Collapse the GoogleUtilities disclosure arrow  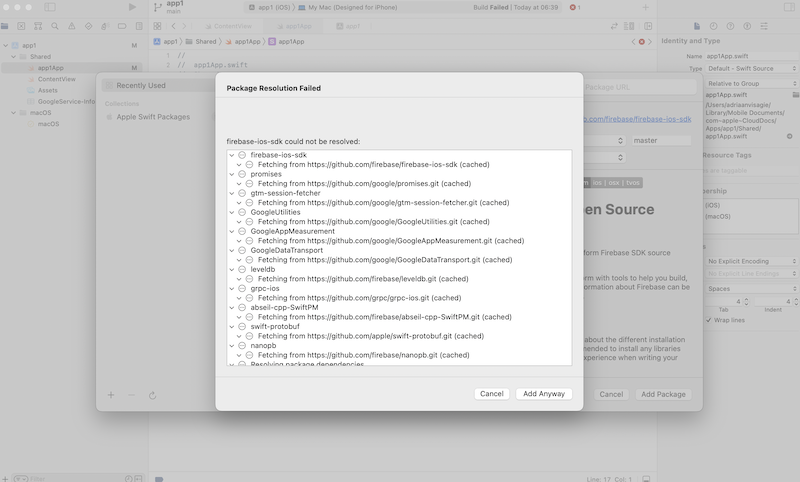tap(232, 212)
